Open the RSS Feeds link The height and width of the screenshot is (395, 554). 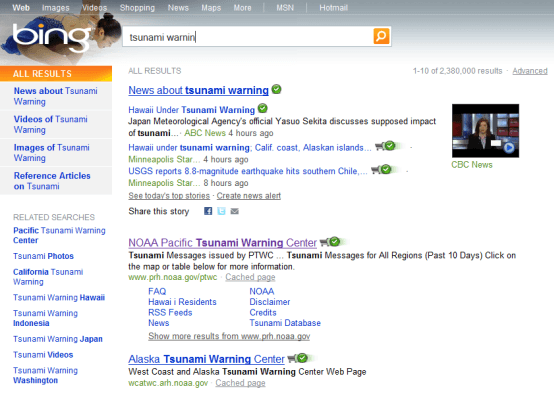170,312
